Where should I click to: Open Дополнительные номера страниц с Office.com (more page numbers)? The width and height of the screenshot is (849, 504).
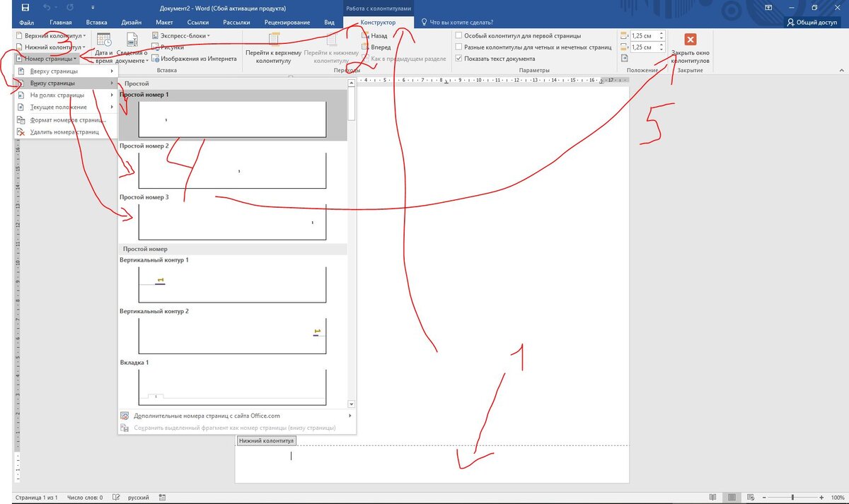pyautogui.click(x=237, y=416)
